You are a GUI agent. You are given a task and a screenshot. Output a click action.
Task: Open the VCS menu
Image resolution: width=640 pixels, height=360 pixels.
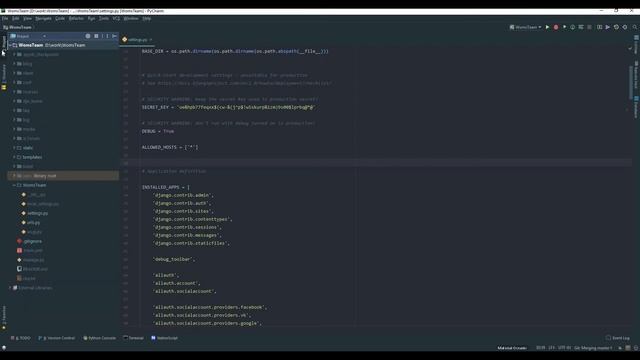click(x=116, y=18)
